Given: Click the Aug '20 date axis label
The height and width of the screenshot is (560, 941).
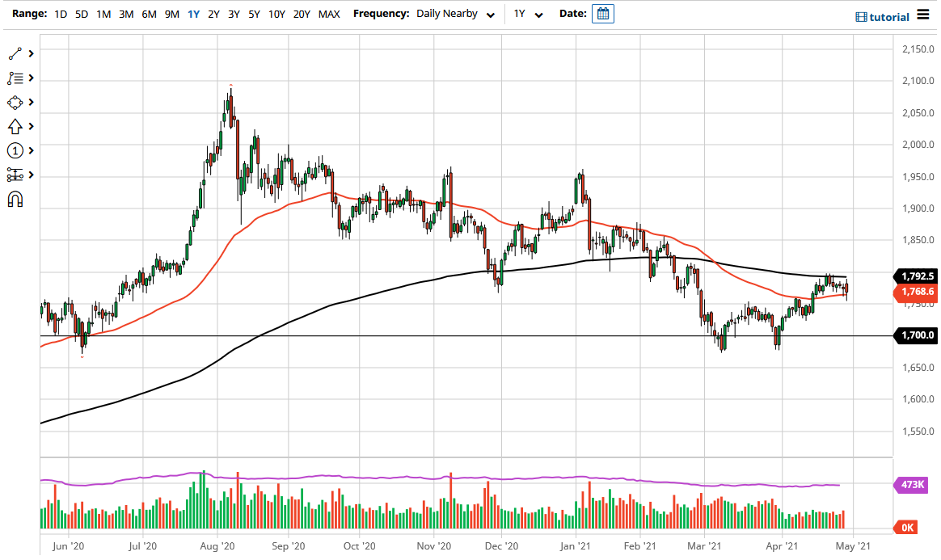Looking at the screenshot, I should [217, 546].
